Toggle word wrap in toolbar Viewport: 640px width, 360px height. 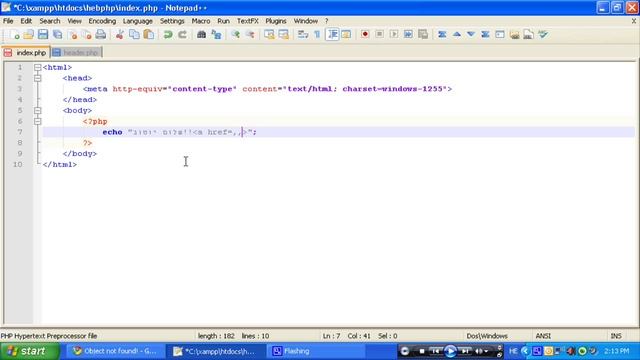(303, 35)
